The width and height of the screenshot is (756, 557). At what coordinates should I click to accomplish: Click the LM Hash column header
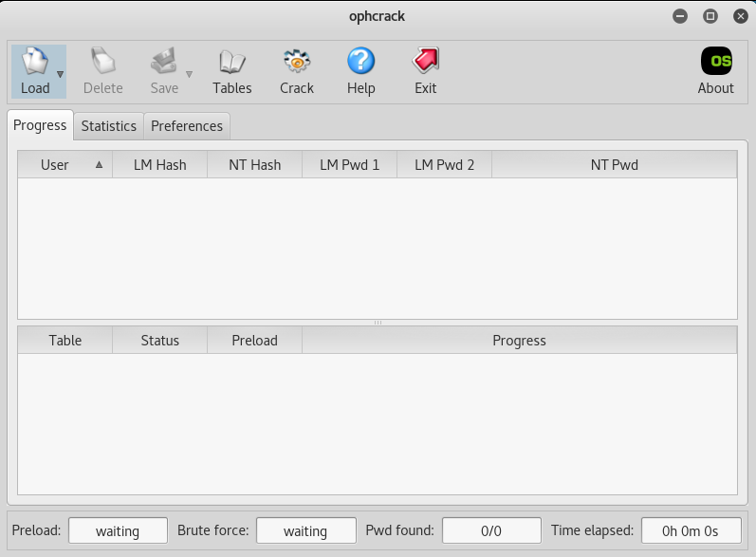(160, 165)
